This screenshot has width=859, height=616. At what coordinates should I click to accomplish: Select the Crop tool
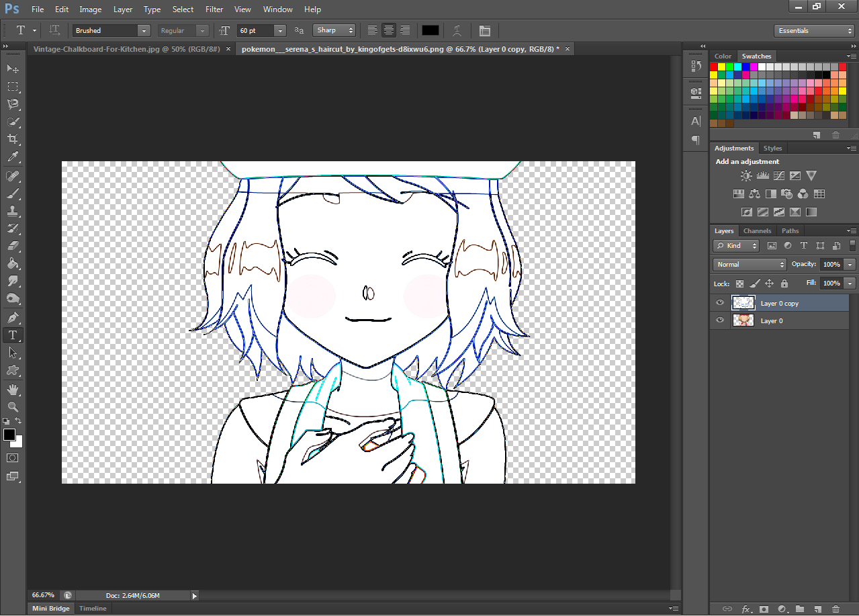[12, 139]
